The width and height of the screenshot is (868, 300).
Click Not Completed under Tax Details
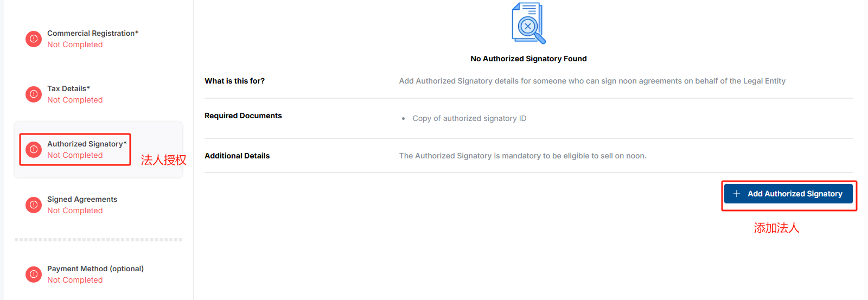(75, 100)
